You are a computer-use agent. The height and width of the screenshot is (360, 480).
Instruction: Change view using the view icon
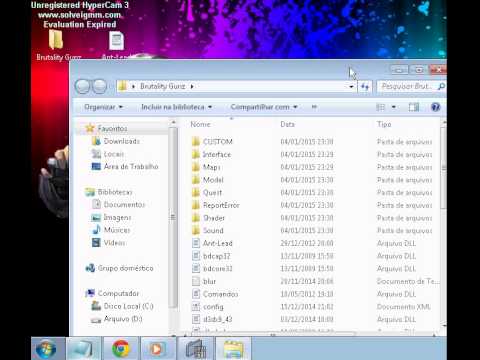tap(380, 107)
